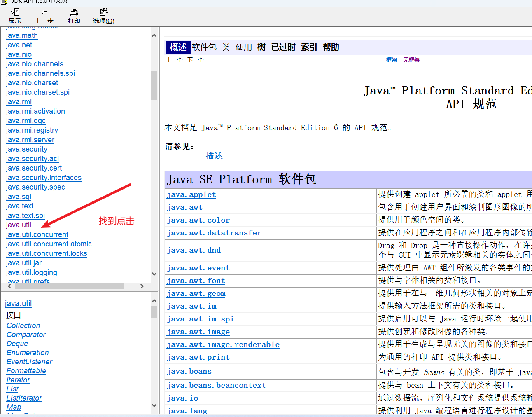Viewport: 532px width, 417px height.
Task: Click java.math in the package list
Action: pos(22,35)
